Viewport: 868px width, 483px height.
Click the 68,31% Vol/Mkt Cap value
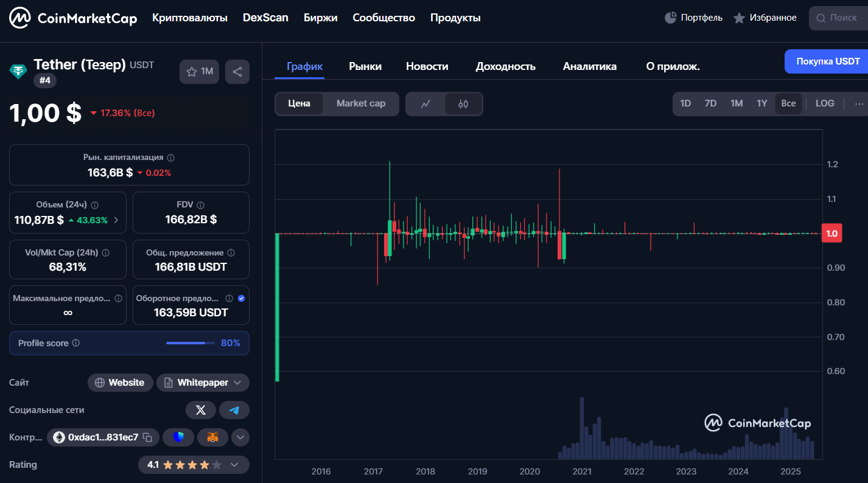(68, 267)
